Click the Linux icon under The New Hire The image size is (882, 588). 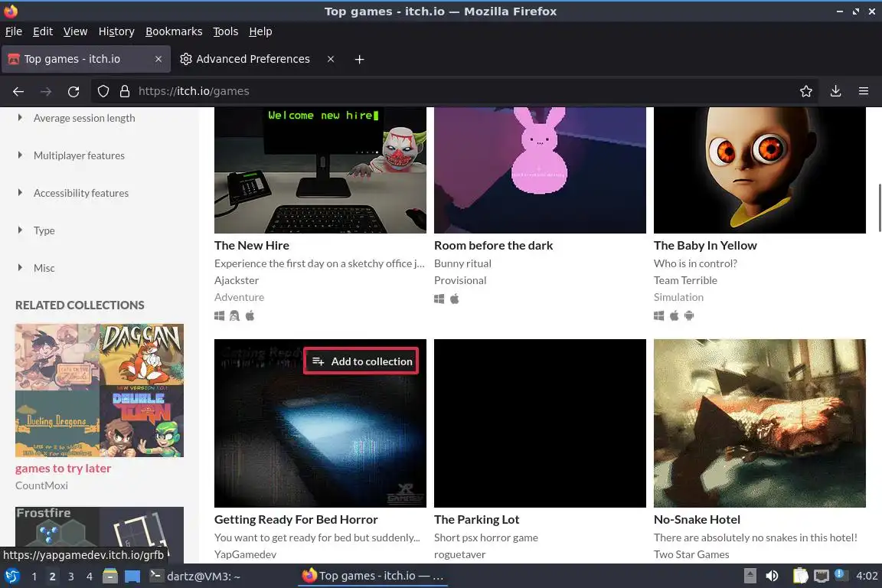pyautogui.click(x=234, y=315)
